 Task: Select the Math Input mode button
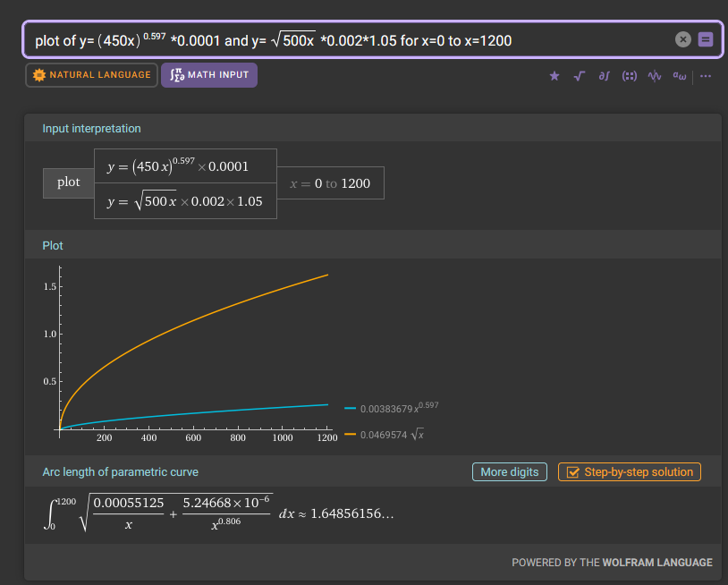[x=209, y=75]
